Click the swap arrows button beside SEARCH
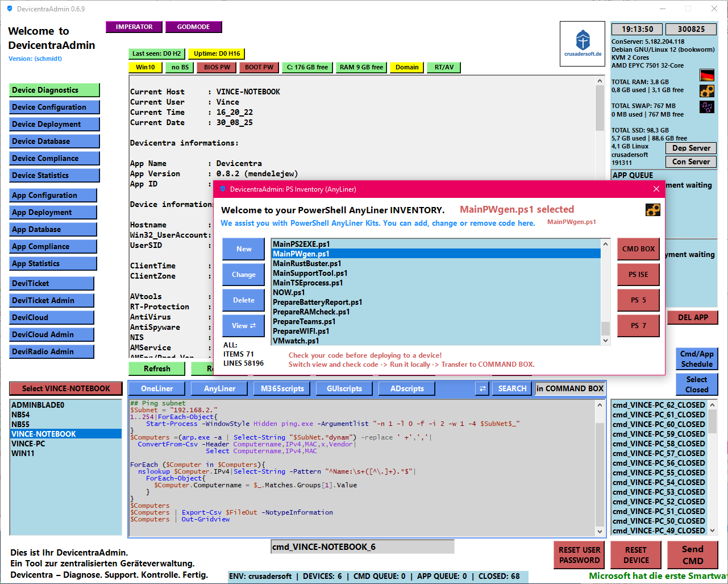 [x=482, y=388]
